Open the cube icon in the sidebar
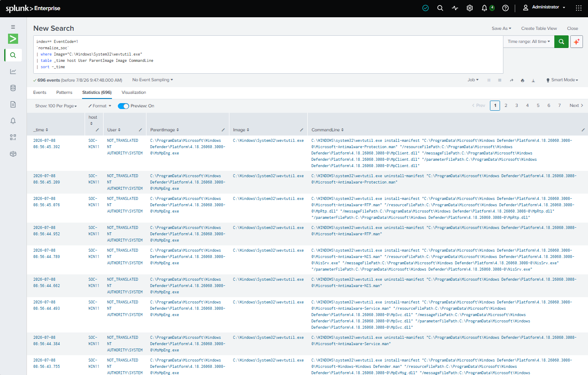This screenshot has width=588, height=375. pyautogui.click(x=13, y=154)
